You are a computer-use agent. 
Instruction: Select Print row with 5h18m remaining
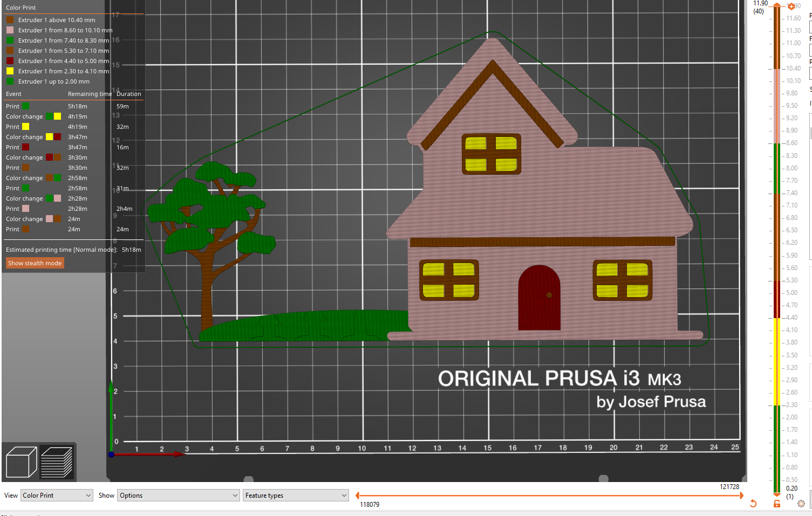coord(74,106)
